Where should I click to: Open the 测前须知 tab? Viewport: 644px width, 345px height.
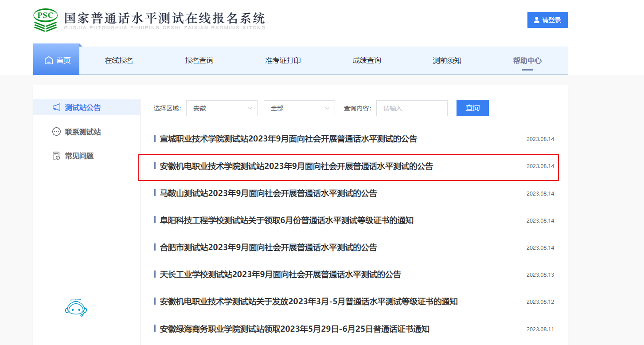point(447,60)
